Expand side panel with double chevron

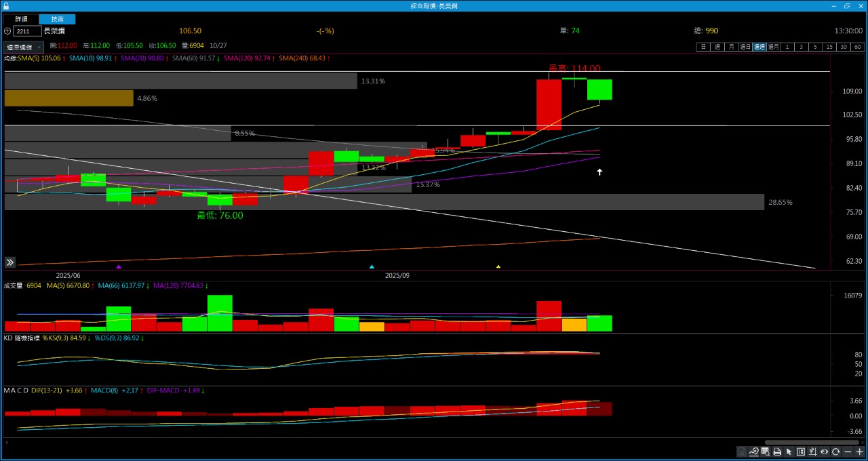[10, 262]
